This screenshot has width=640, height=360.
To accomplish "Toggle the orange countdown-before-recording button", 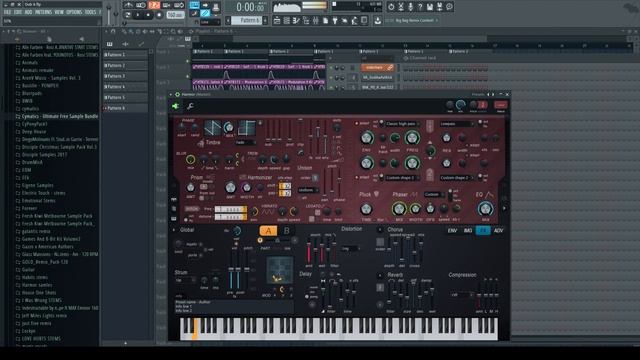I will point(154,5).
